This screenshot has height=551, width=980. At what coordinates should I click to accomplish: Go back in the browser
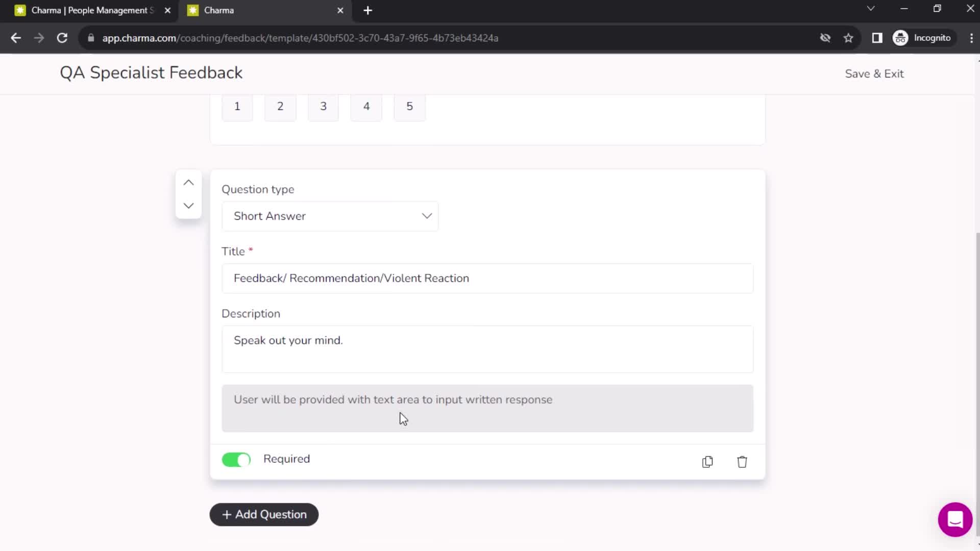16,38
